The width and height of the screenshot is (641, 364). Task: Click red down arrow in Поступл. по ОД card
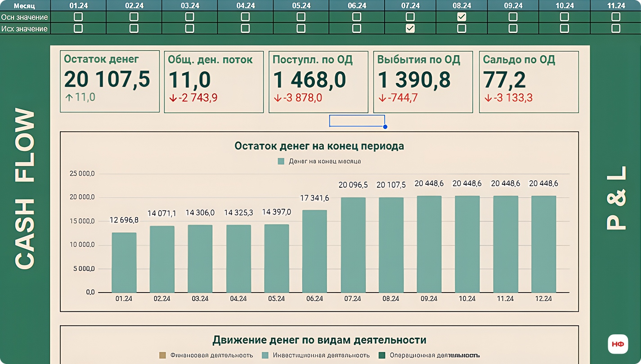click(x=278, y=98)
